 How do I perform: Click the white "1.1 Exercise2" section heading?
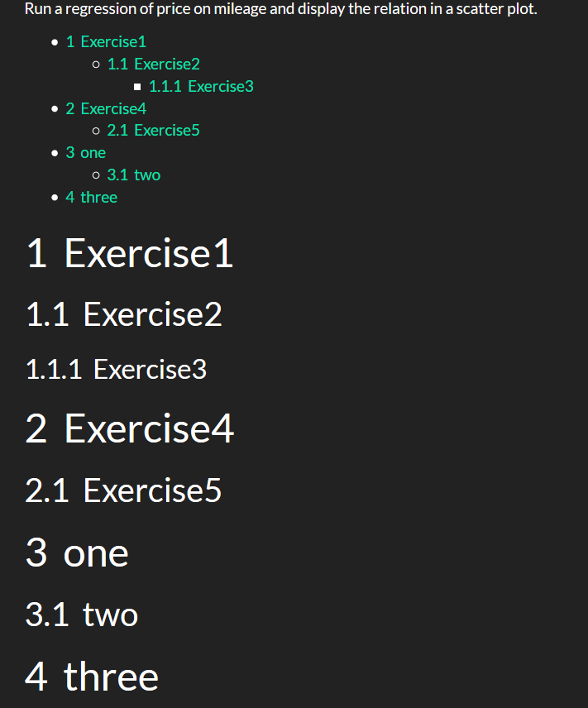[x=124, y=314]
